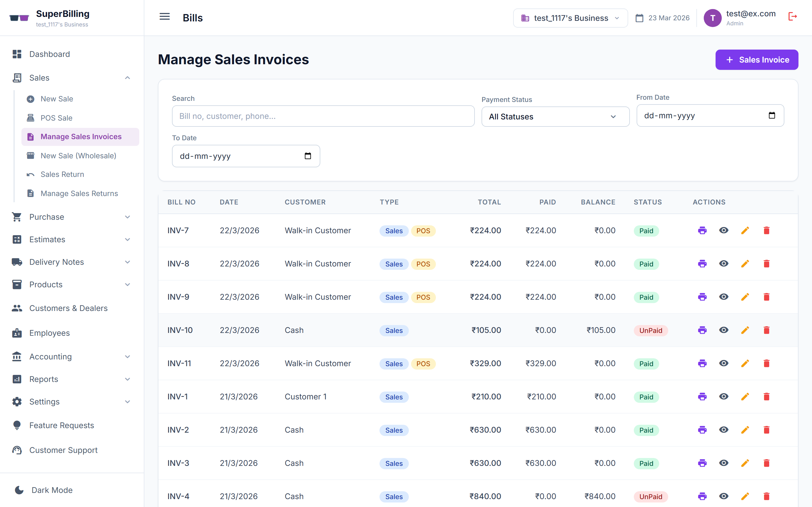Go to Manage Sales Returns menu item
The height and width of the screenshot is (507, 812).
click(79, 194)
